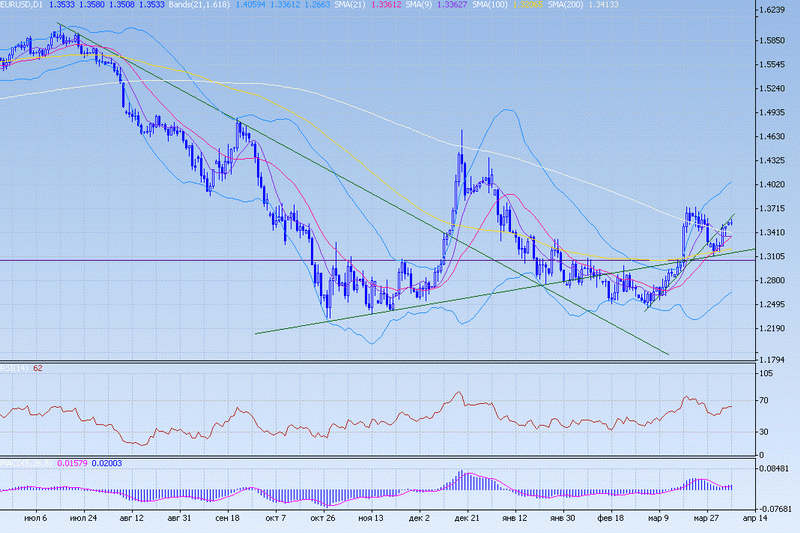Click the 1.6239 price axis label
The width and height of the screenshot is (800, 533).
pos(772,10)
